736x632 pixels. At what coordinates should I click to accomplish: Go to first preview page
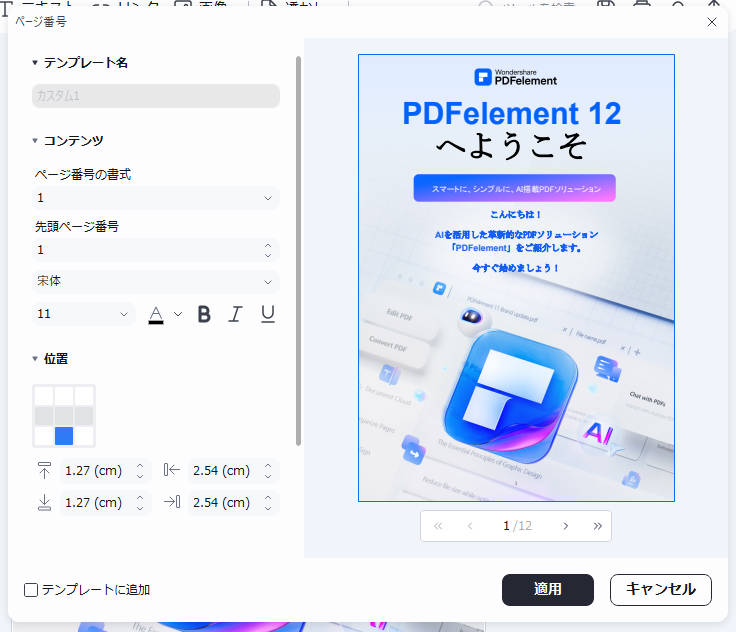(x=437, y=526)
